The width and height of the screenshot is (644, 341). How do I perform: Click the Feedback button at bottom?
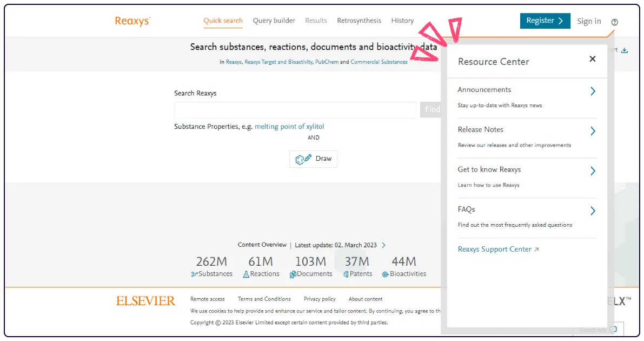[x=598, y=330]
